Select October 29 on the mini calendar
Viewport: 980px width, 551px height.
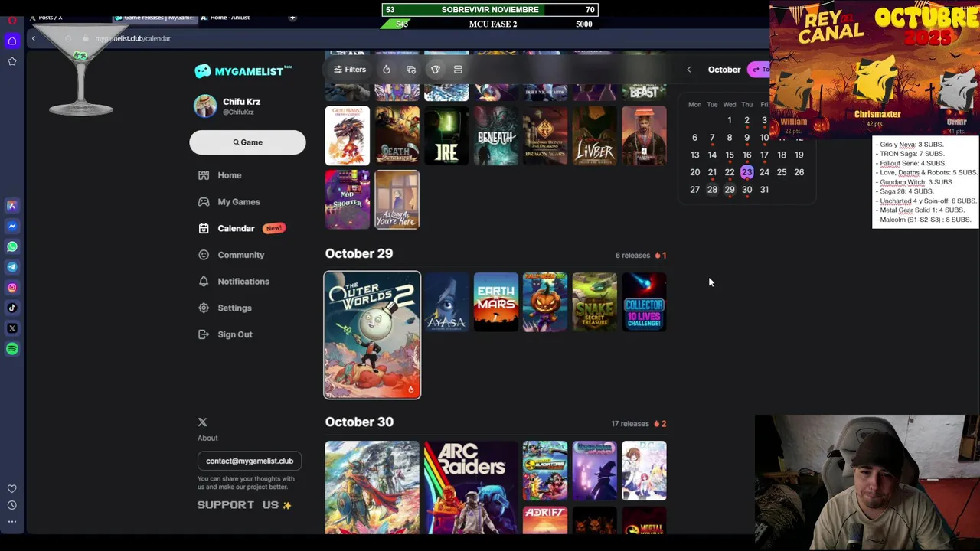pos(730,190)
